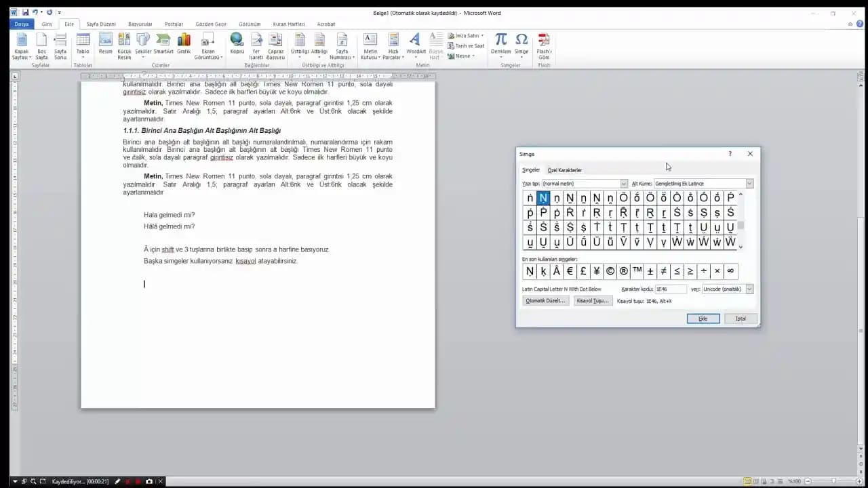Expand the Yazı tipi font dropdown

click(624, 184)
